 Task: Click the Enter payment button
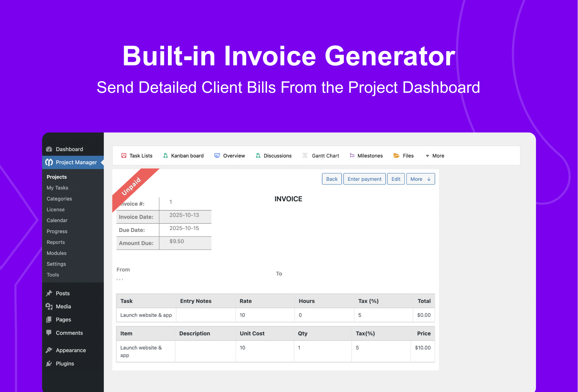pyautogui.click(x=364, y=179)
